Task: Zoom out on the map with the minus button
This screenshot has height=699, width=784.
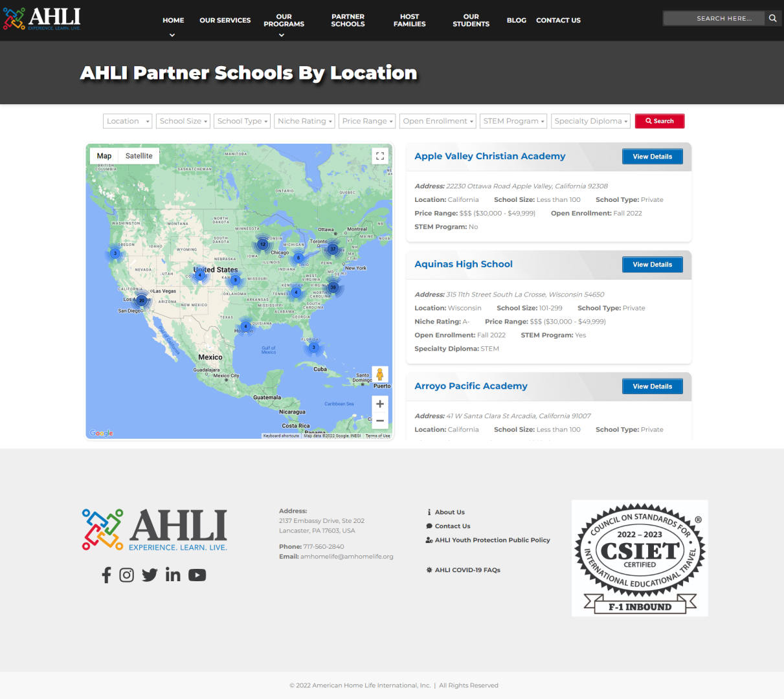Action: [380, 421]
